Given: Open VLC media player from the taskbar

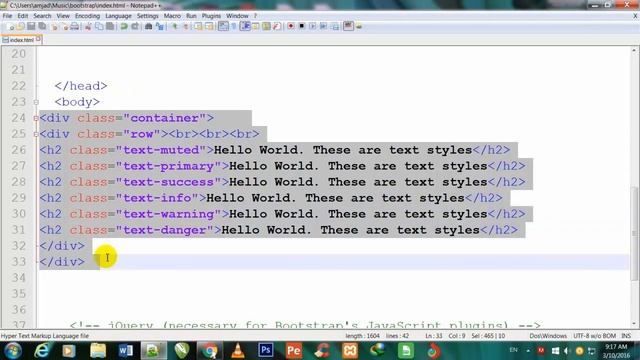Looking at the screenshot, I should pos(238,351).
